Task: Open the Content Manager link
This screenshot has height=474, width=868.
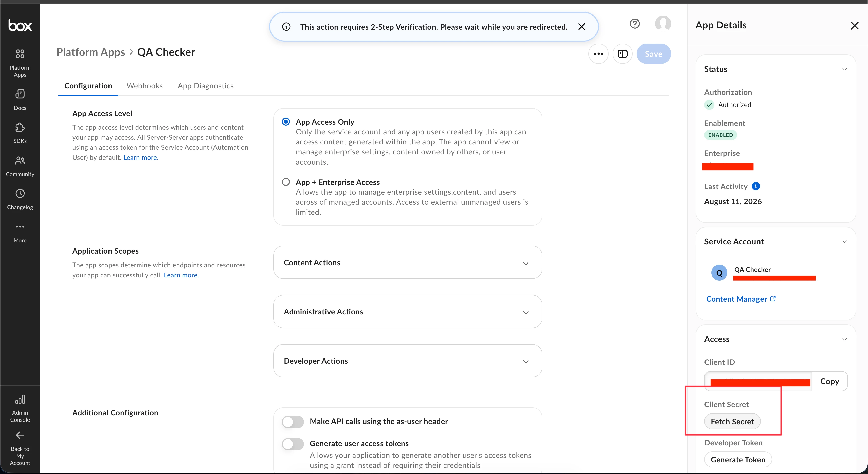Action: pos(741,299)
